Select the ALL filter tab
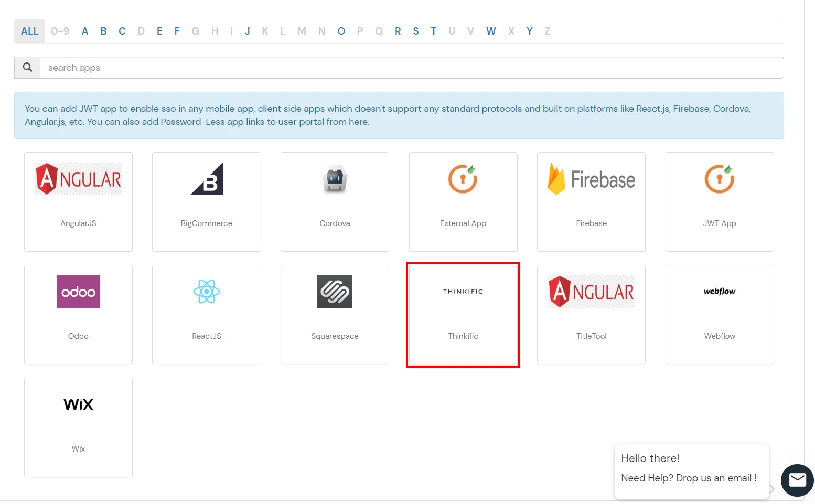The height and width of the screenshot is (504, 815). point(29,31)
